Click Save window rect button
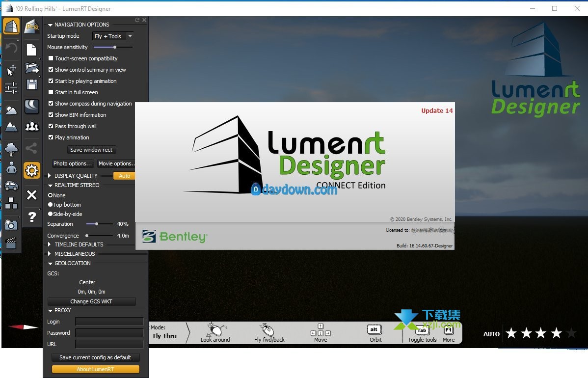The height and width of the screenshot is (378, 588). point(91,150)
